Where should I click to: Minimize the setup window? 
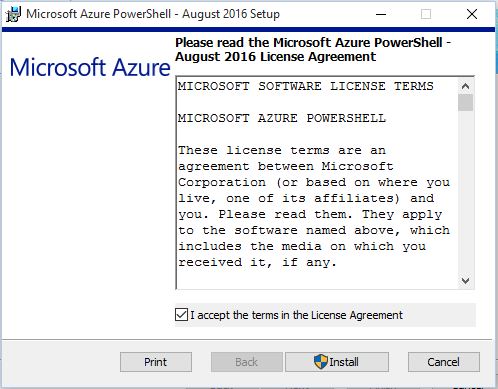point(381,14)
